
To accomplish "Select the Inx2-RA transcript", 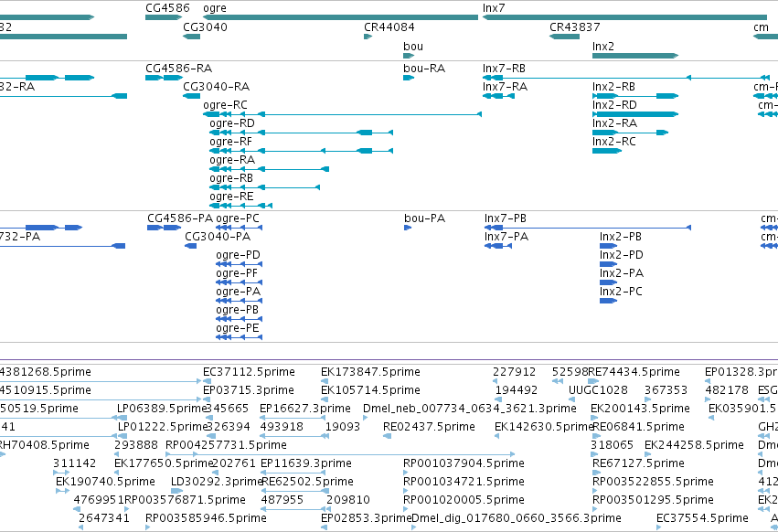I will pyautogui.click(x=630, y=133).
